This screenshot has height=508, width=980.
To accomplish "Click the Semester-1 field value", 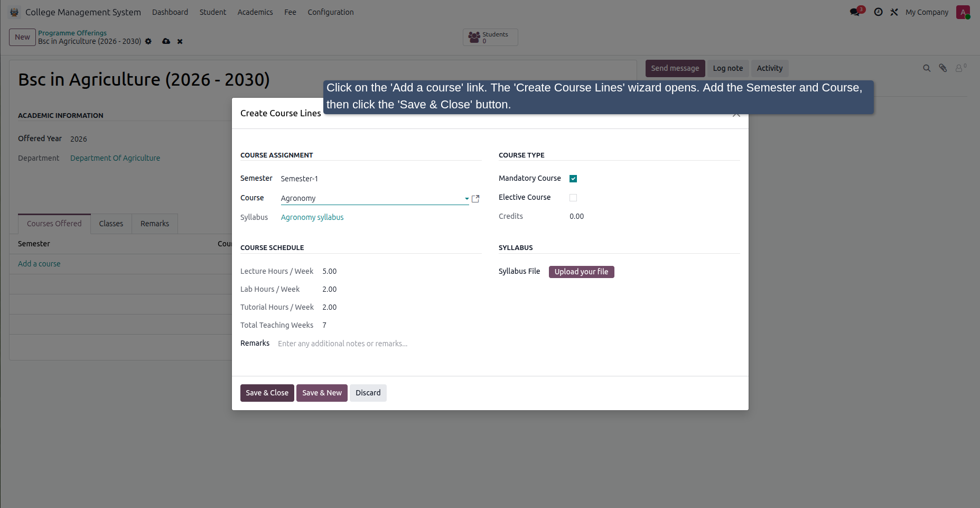I will click(x=300, y=179).
